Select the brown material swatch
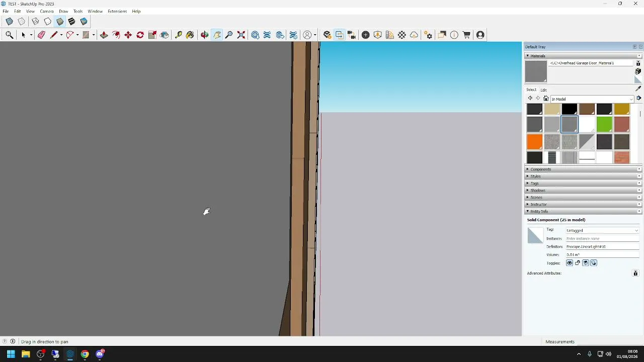Viewport: 644px width, 362px height. pos(587,109)
